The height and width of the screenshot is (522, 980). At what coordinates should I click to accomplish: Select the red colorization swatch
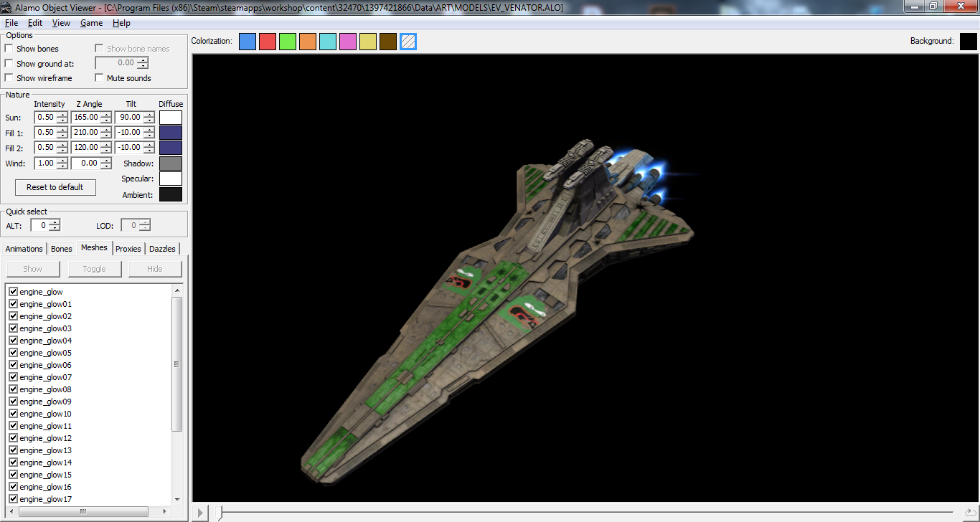tap(267, 42)
